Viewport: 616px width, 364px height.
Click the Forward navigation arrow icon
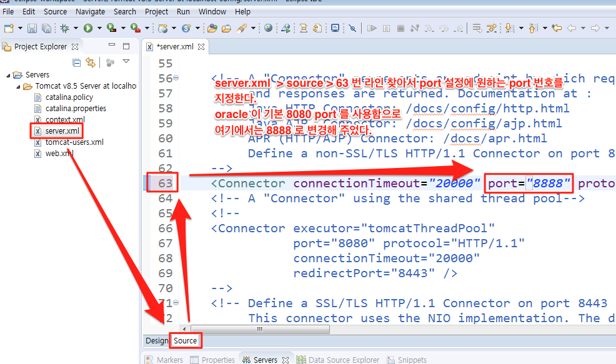tap(595, 28)
